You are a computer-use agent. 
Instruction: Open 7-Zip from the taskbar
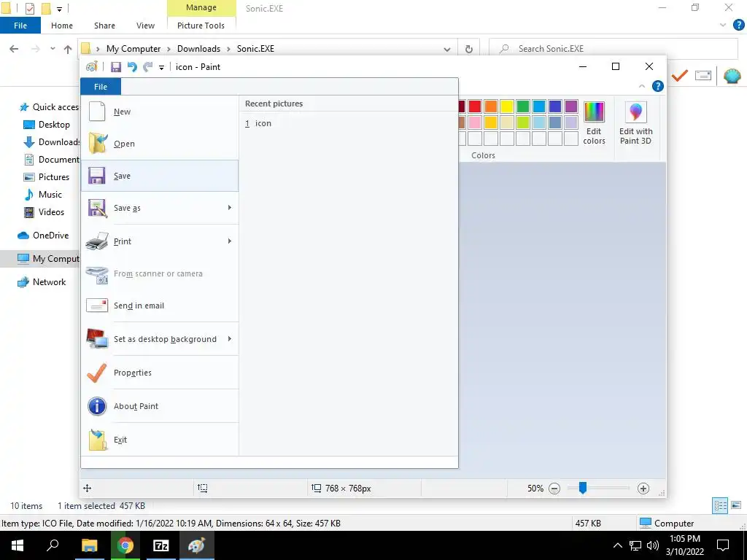point(161,545)
